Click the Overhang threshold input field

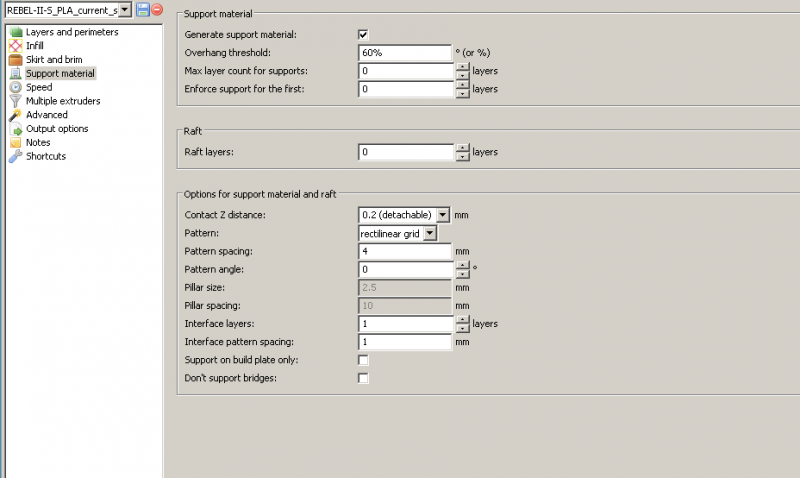(405, 53)
